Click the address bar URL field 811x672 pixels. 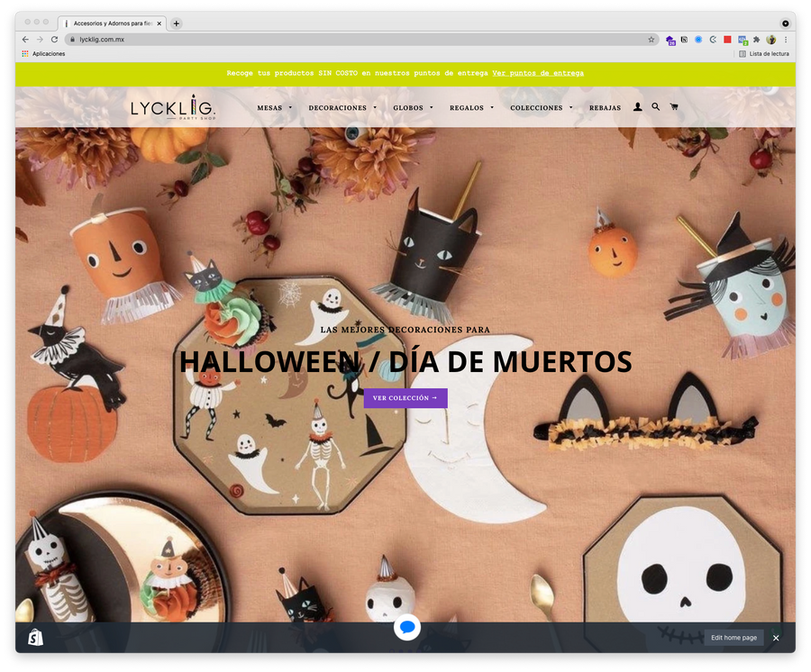[362, 40]
